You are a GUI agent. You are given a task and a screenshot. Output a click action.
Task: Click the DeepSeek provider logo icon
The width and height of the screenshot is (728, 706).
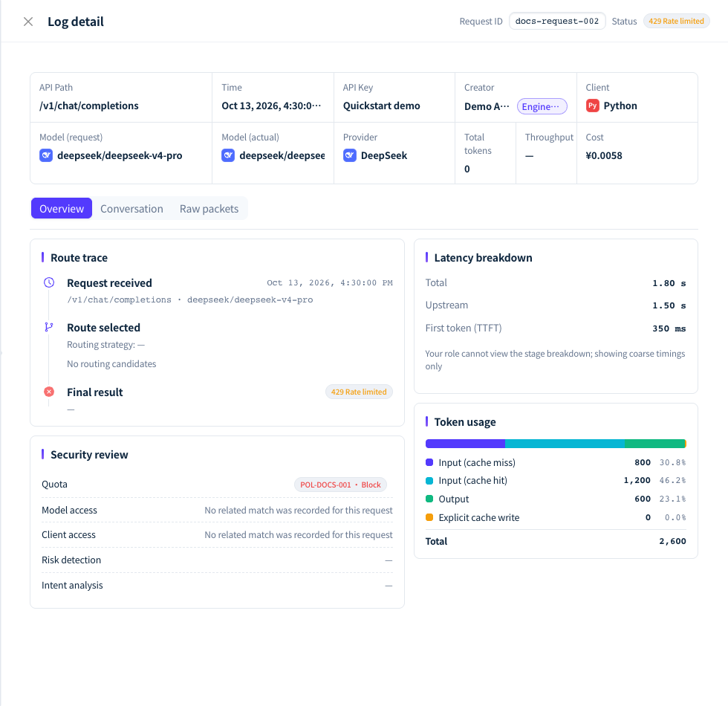click(x=350, y=155)
